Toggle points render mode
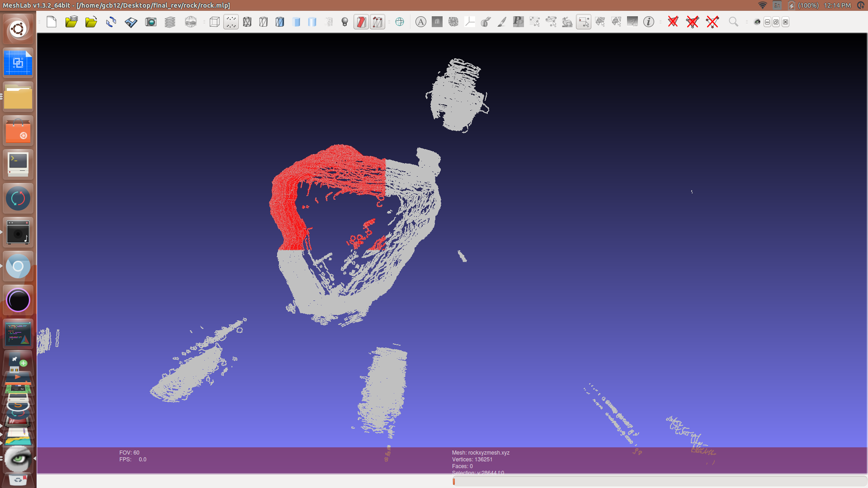 click(x=231, y=22)
